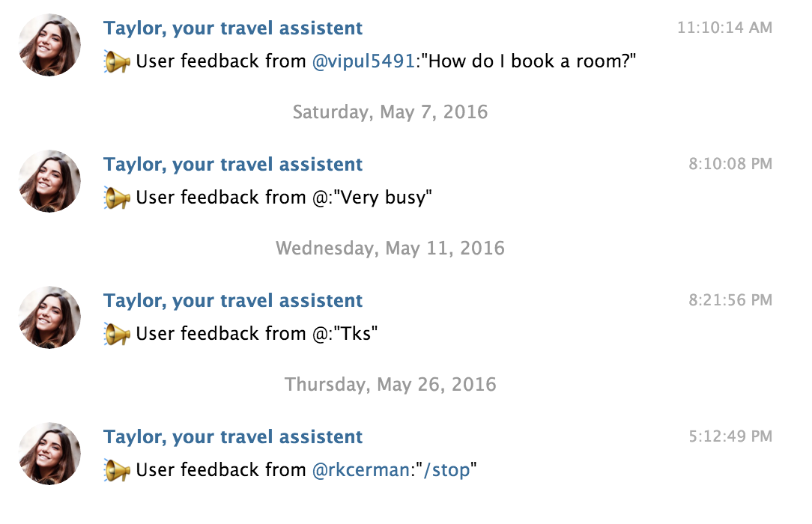Screen dimensions: 812x524
Task: Click the avatar next to the 'Tks' feedback
Action: tap(49, 317)
